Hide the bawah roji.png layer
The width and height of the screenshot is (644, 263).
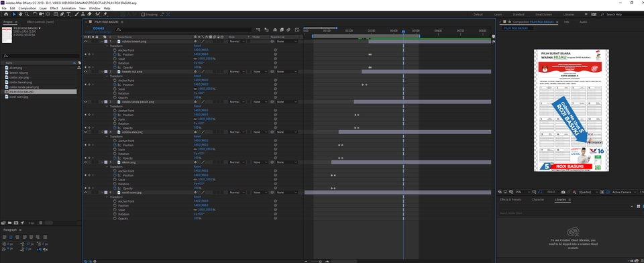pos(85,72)
